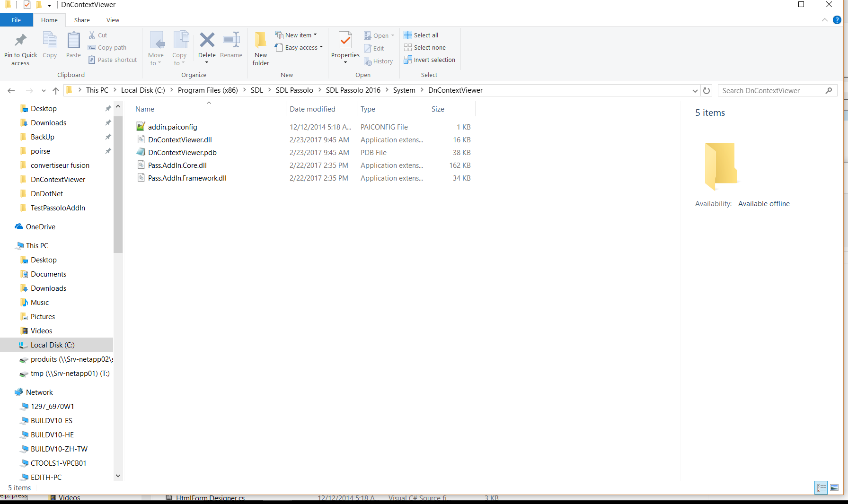The width and height of the screenshot is (848, 504).
Task: Open the Copy to command
Action: [x=180, y=48]
